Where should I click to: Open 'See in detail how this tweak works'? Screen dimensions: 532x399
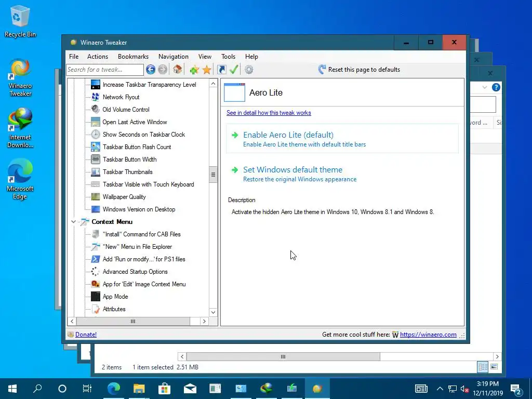pyautogui.click(x=269, y=113)
